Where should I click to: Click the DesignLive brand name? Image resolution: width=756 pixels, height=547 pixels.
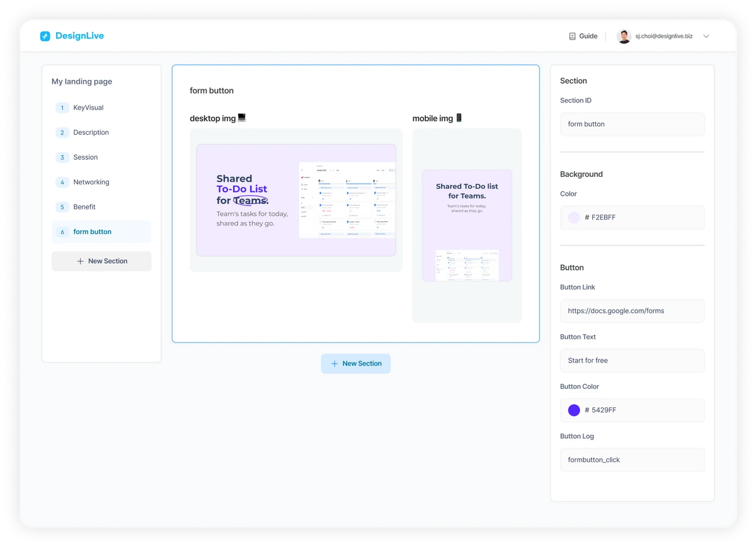coord(79,36)
